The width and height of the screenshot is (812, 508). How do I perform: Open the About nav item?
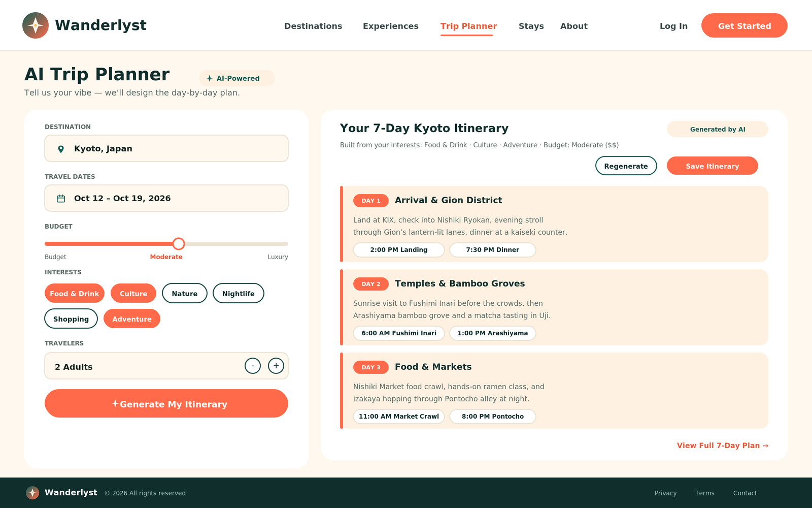pyautogui.click(x=574, y=26)
